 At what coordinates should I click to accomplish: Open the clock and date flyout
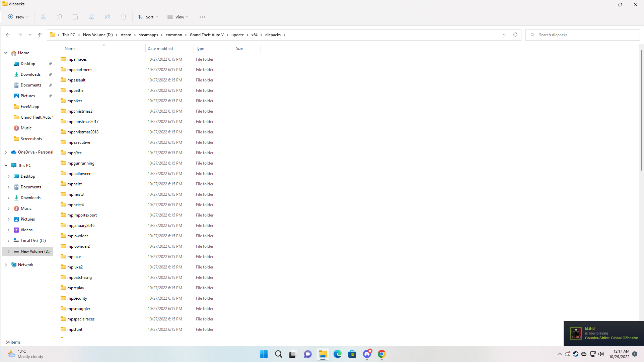click(619, 354)
